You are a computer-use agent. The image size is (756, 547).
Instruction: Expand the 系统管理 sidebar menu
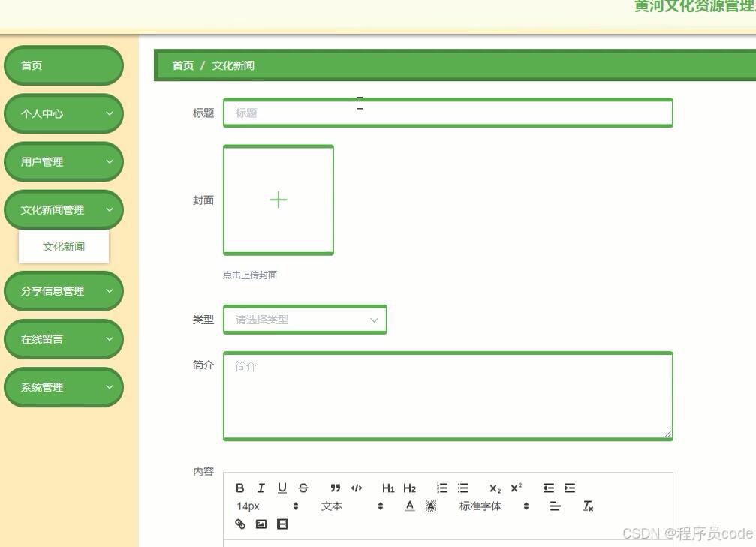pyautogui.click(x=64, y=387)
